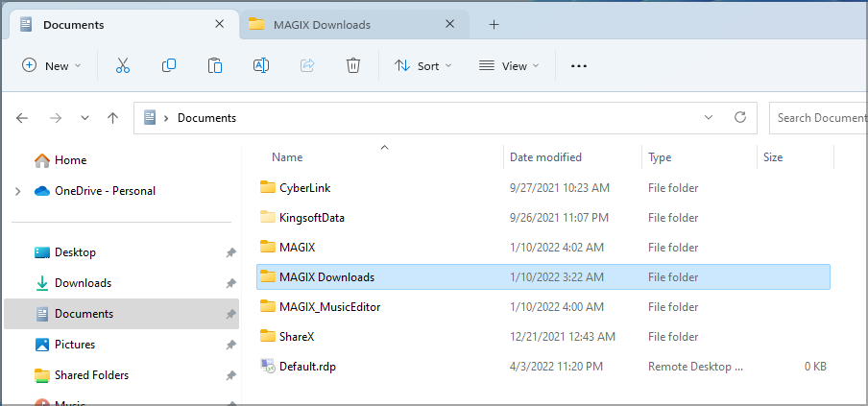The width and height of the screenshot is (868, 406).
Task: Go back with the Back arrow
Action: click(x=21, y=118)
